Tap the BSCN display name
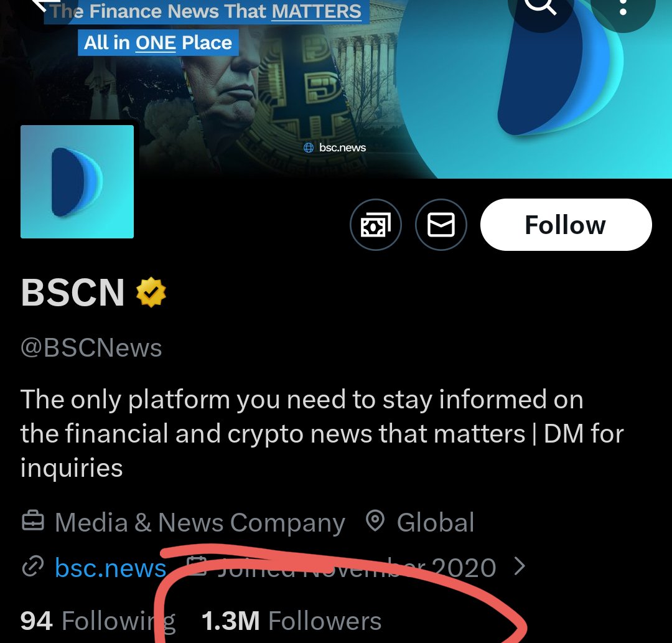 pos(73,293)
